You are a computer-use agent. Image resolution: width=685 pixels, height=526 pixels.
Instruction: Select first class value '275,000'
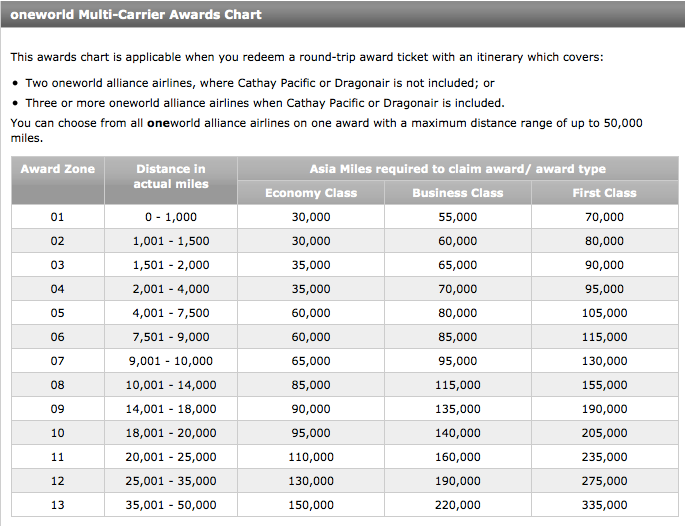click(605, 481)
